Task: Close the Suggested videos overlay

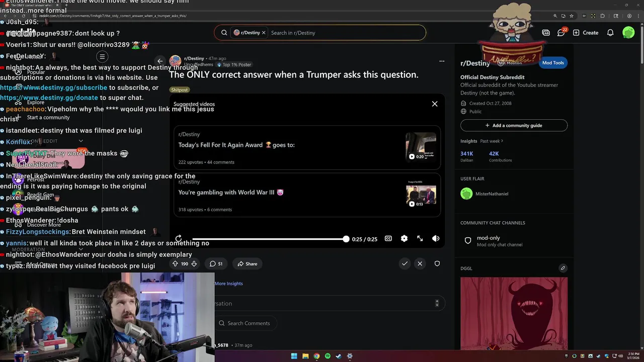Action: pos(435,104)
